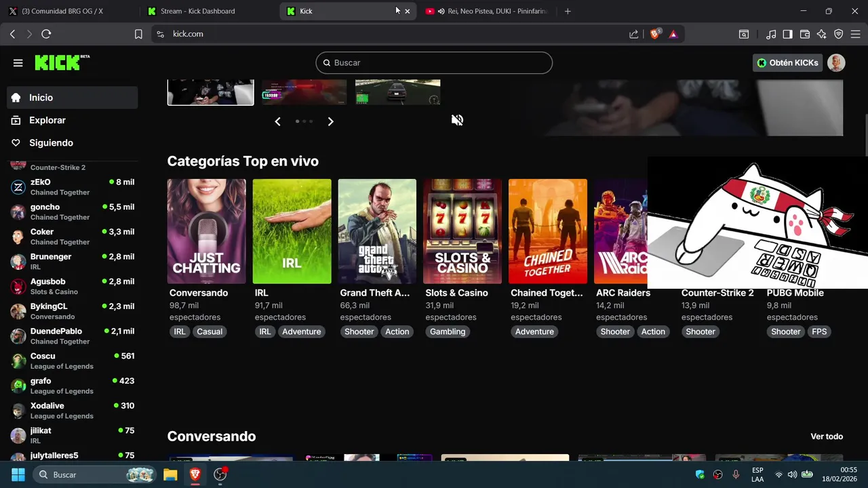Open Coscu channel in followed list
This screenshot has width=868, height=488.
click(73, 361)
